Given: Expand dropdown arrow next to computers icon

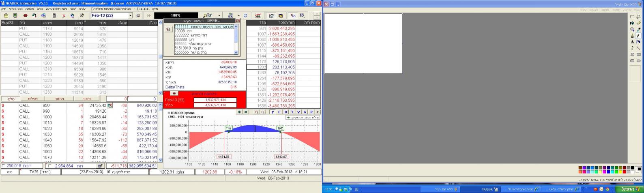Looking at the screenshot, I should point(238,16).
